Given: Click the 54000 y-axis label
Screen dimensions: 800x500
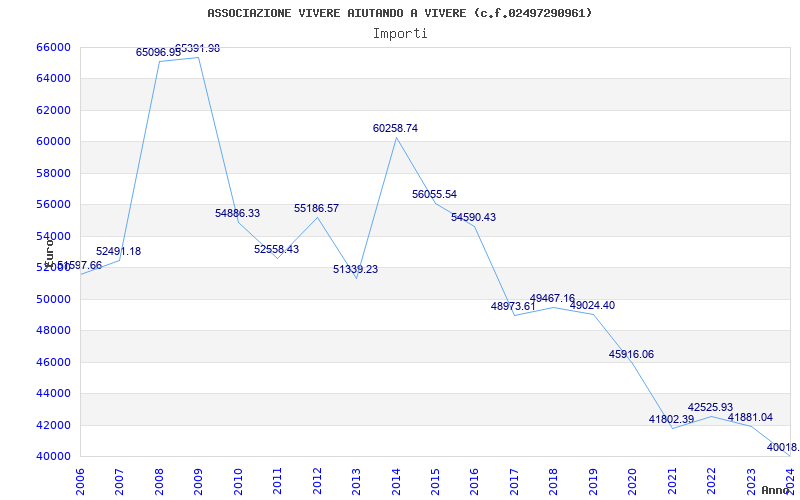Looking at the screenshot, I should tap(53, 236).
